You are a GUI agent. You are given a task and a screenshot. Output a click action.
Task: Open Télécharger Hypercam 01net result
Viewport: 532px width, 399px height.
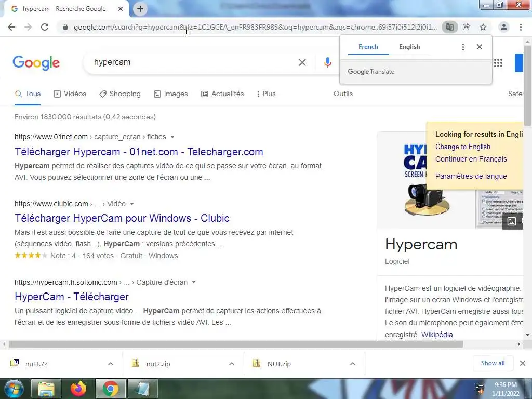point(139,152)
